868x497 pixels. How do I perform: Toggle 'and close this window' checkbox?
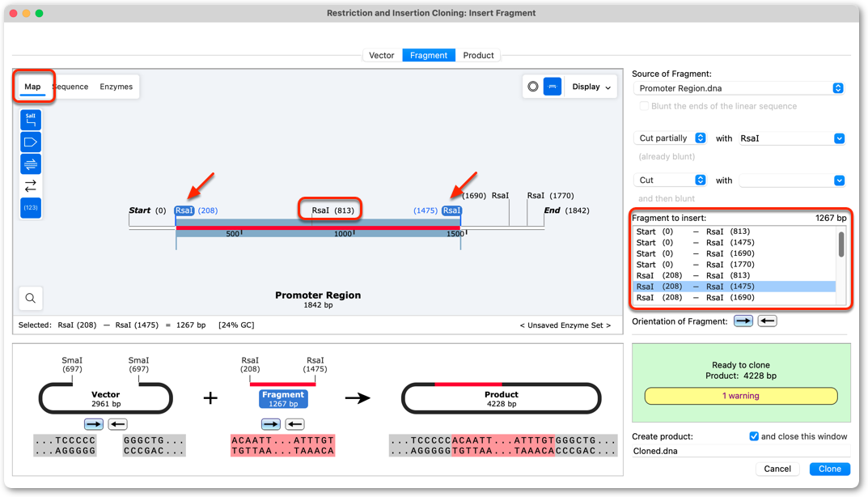[754, 436]
